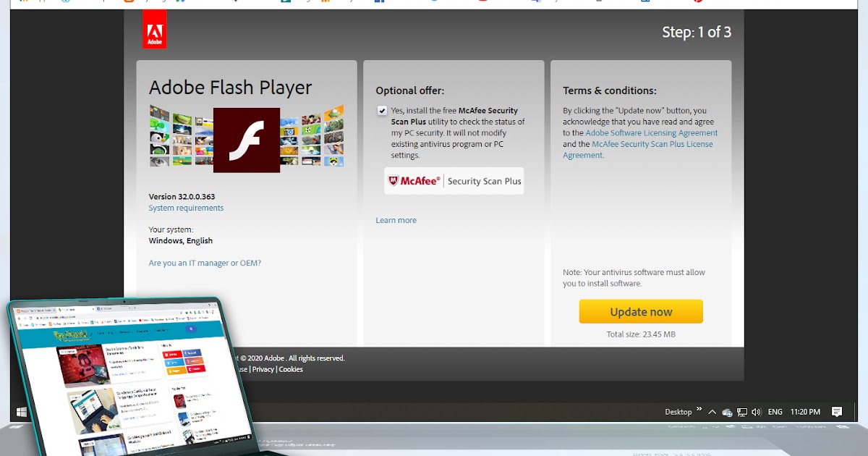
Task: Click the '© 2020 Adobe' copyright text
Action: [x=263, y=358]
